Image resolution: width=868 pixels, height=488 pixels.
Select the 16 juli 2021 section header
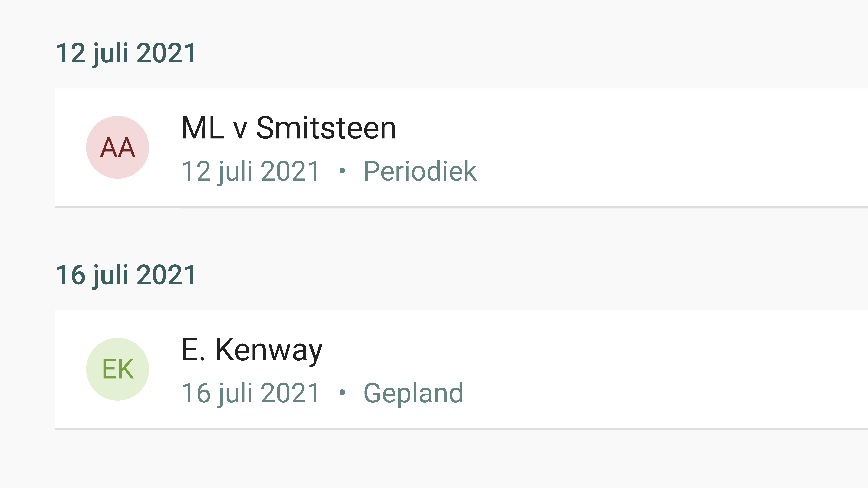point(126,275)
